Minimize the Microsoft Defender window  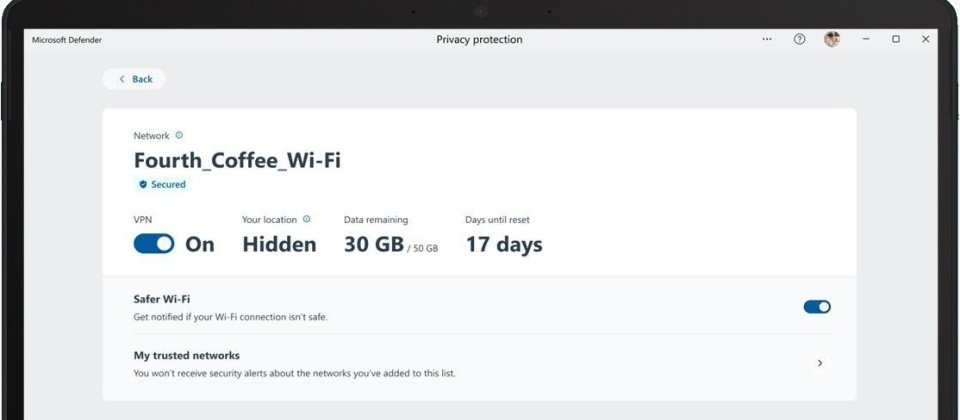pyautogui.click(x=866, y=39)
